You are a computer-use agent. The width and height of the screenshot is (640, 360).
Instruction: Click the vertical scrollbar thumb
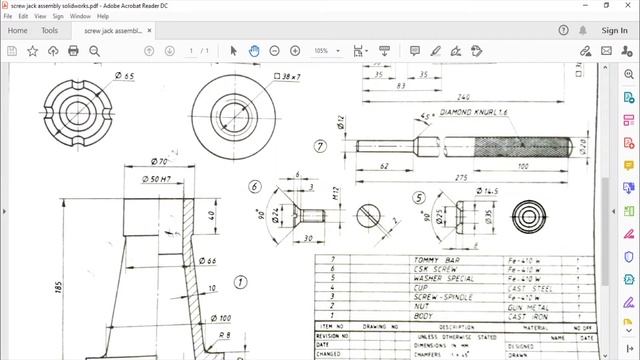coord(605,231)
